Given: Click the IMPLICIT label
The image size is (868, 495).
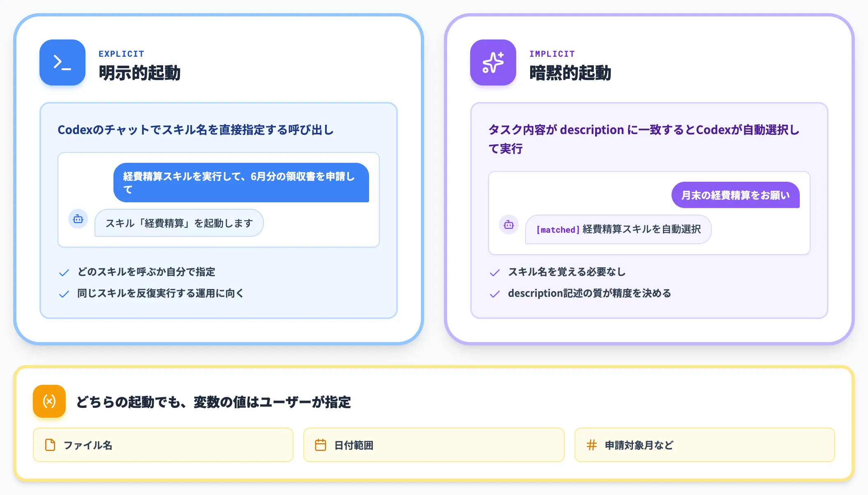Looking at the screenshot, I should pyautogui.click(x=552, y=54).
